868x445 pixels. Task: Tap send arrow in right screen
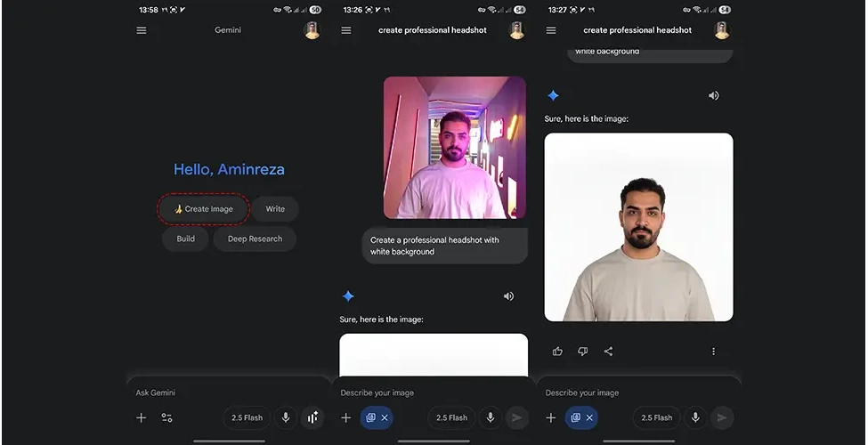point(722,418)
